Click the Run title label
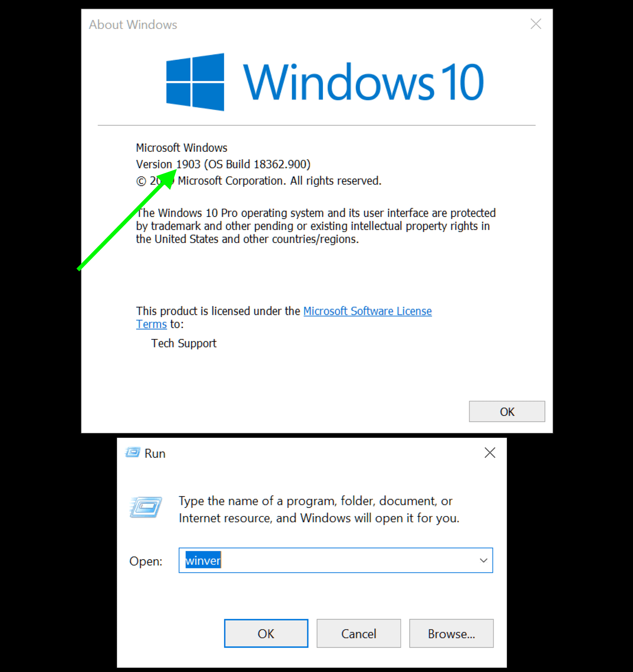This screenshot has height=672, width=633. click(x=155, y=454)
